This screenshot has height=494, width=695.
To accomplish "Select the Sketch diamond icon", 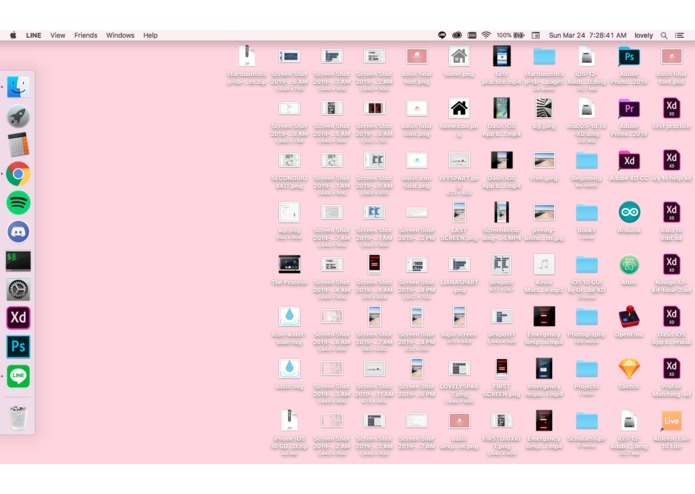I will 629,368.
